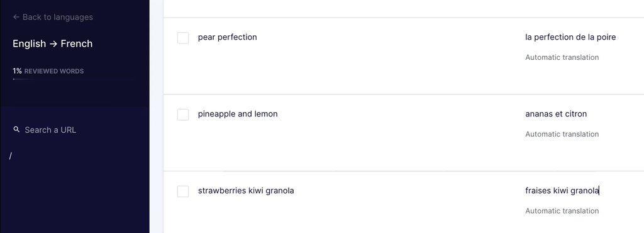Check the strawberries kiwi granola checkbox
Image resolution: width=644 pixels, height=233 pixels.
pyautogui.click(x=183, y=191)
